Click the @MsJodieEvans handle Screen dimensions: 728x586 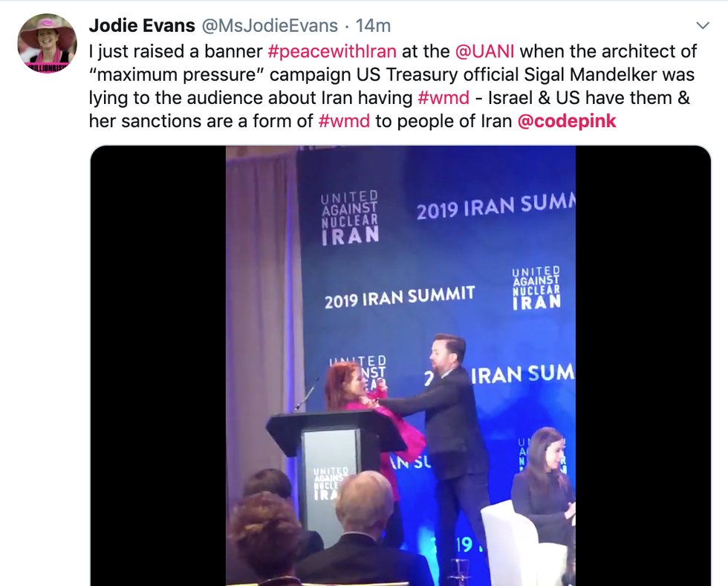(269, 25)
